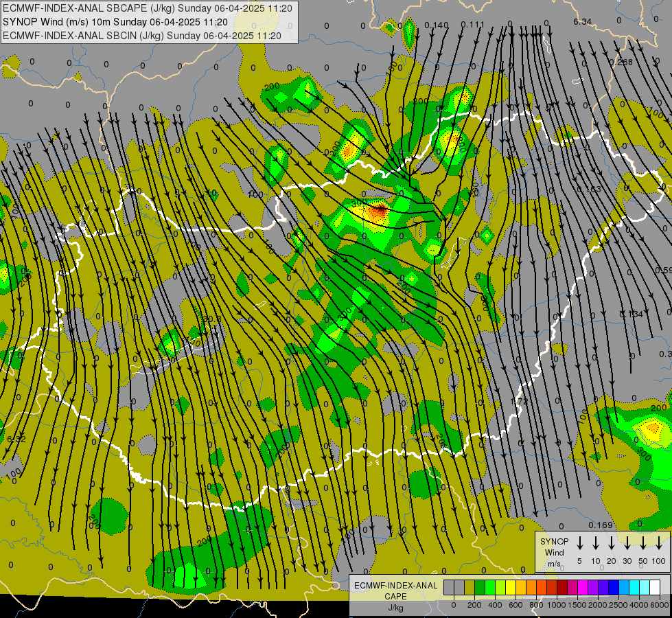Image resolution: width=672 pixels, height=618 pixels.
Task: Click the '1500' tick on the CAPE scale
Action: 577,605
